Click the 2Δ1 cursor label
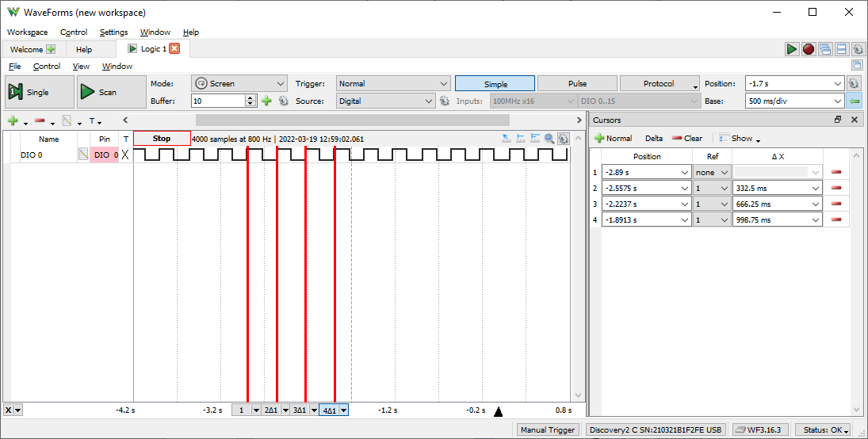The height and width of the screenshot is (439, 868). pyautogui.click(x=271, y=410)
